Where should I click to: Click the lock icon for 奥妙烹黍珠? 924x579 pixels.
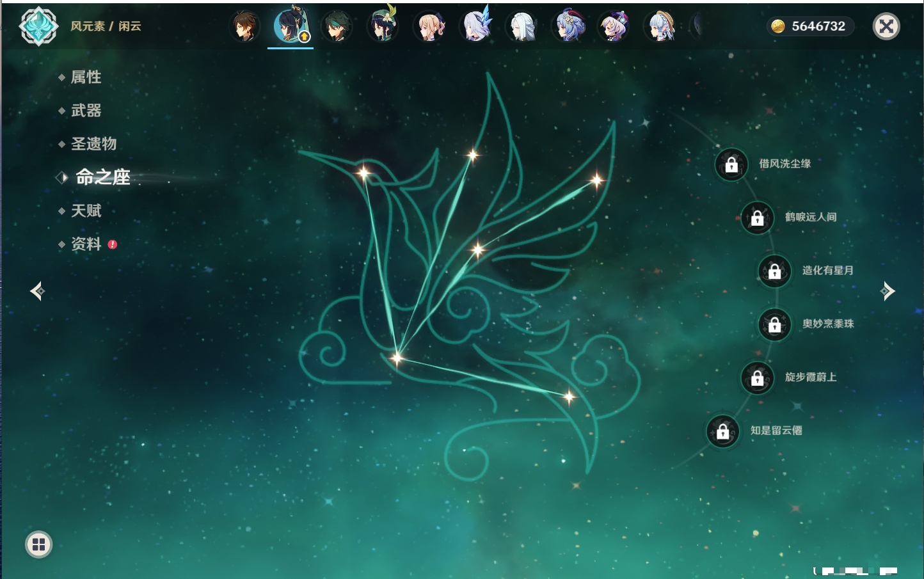coord(774,325)
